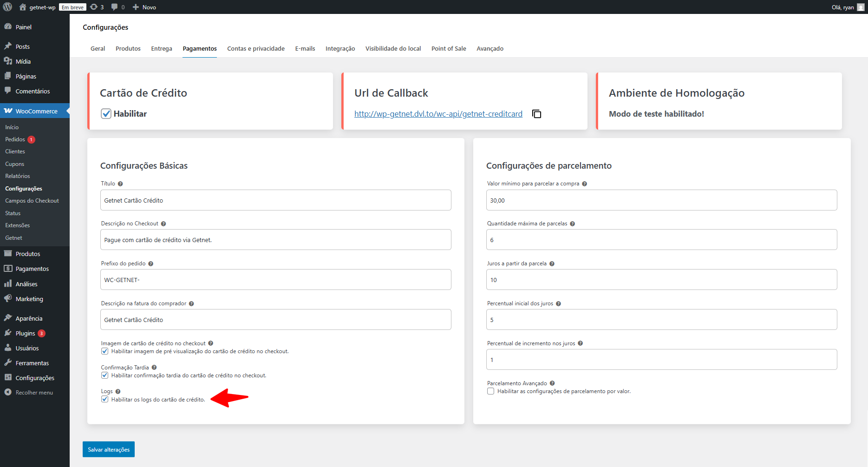This screenshot has height=467, width=868.
Task: Switch to the Geral tab
Action: pyautogui.click(x=98, y=48)
